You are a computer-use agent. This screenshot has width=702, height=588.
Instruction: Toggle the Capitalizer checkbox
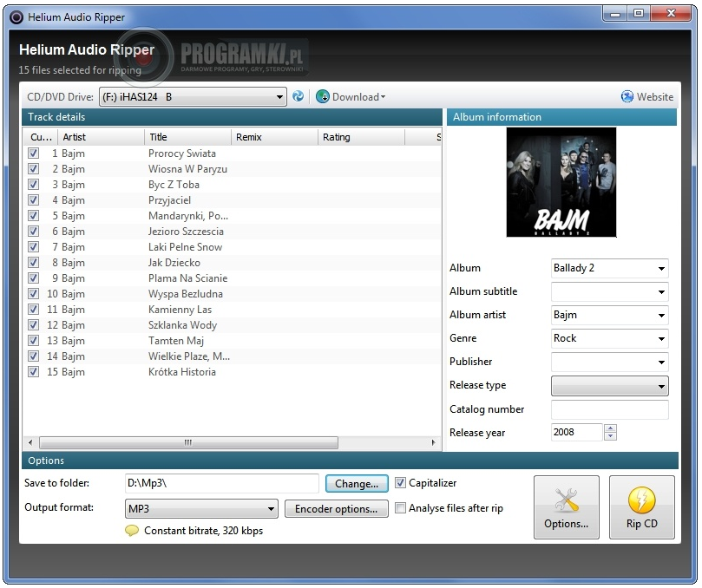(x=400, y=483)
